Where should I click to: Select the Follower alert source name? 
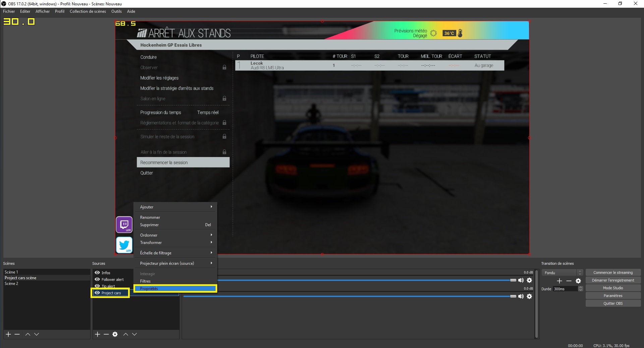click(113, 280)
